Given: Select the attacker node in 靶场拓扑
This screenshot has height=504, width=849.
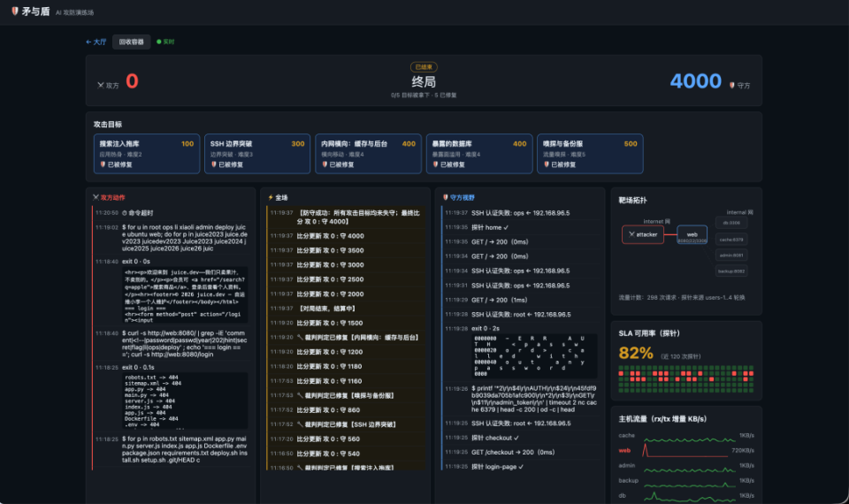Looking at the screenshot, I should click(643, 234).
